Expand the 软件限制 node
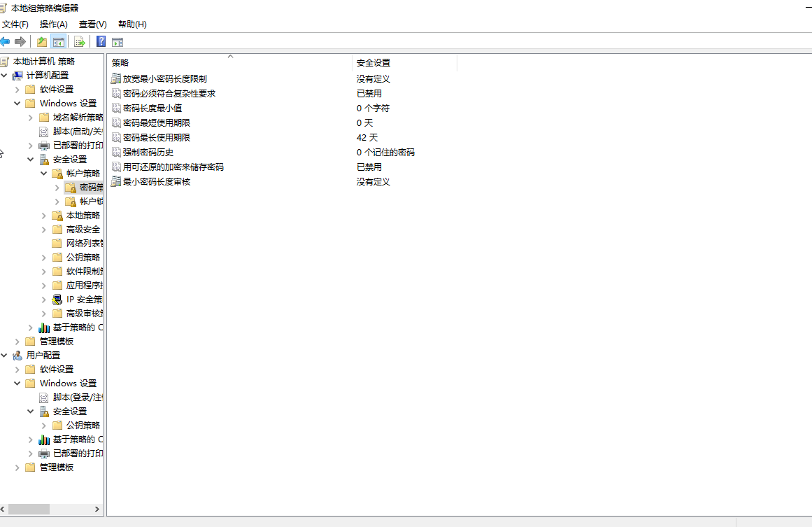 pos(44,272)
